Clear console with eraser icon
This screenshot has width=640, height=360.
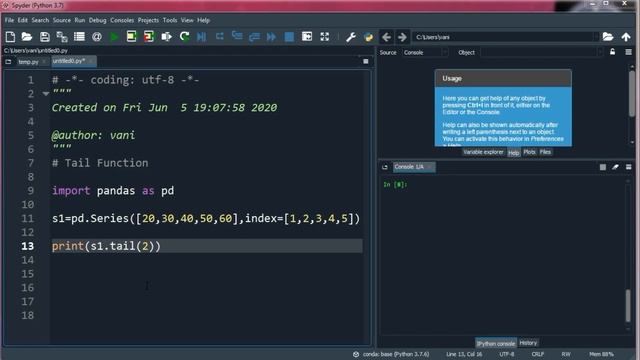coord(615,167)
